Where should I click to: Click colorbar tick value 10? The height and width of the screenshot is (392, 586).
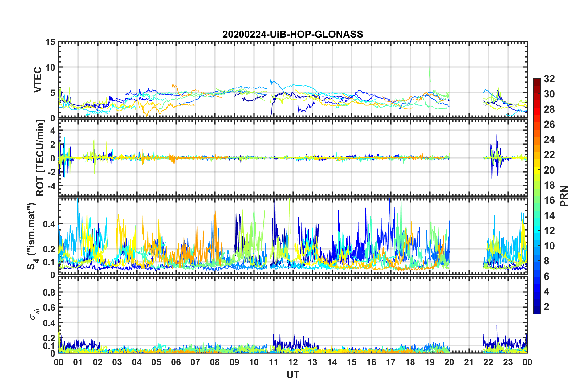tap(549, 246)
